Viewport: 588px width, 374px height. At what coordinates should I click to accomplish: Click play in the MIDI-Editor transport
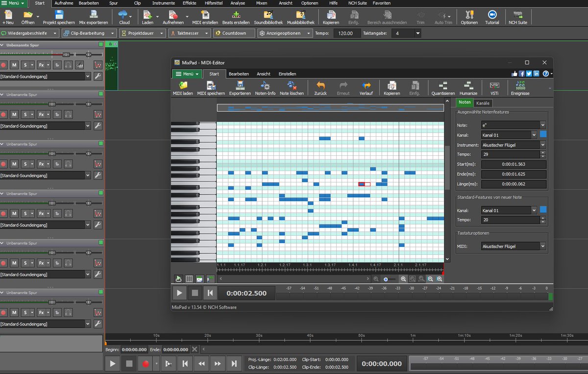tap(179, 293)
